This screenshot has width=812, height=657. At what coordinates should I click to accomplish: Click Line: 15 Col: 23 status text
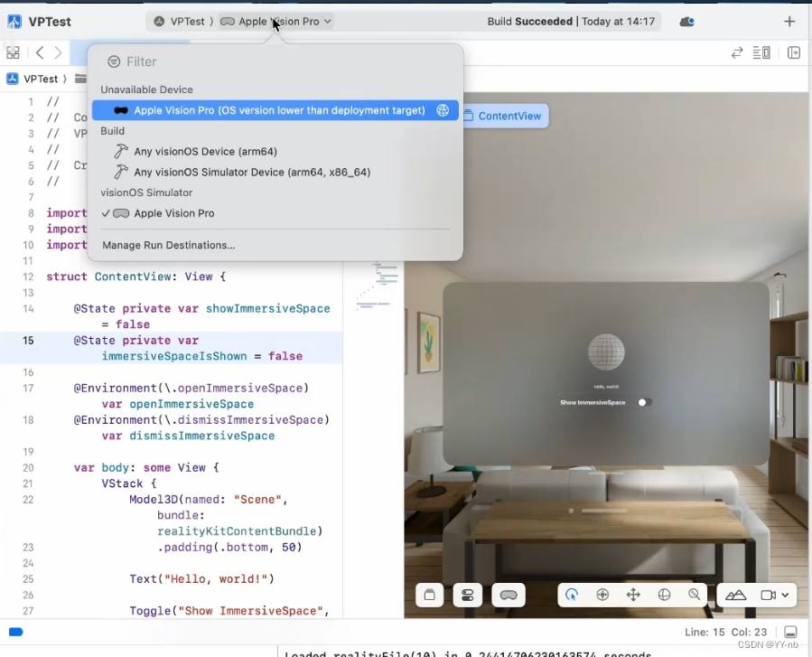[x=725, y=632]
